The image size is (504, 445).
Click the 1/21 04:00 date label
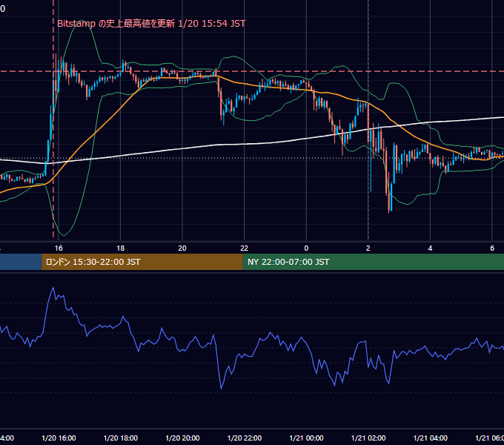point(431,438)
